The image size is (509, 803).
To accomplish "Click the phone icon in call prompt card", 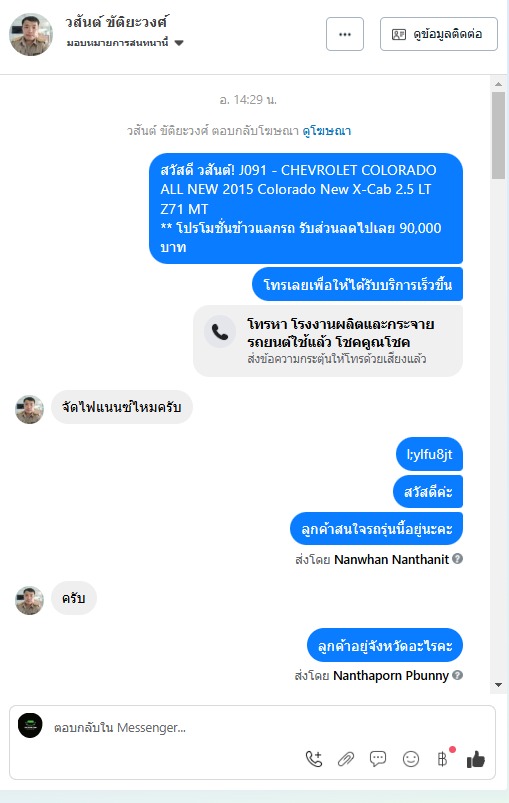I will pyautogui.click(x=220, y=332).
